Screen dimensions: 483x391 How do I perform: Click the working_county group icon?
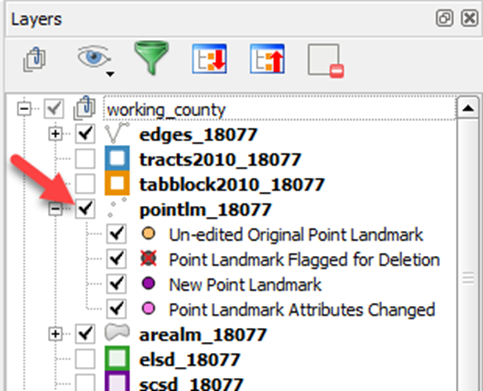85,108
